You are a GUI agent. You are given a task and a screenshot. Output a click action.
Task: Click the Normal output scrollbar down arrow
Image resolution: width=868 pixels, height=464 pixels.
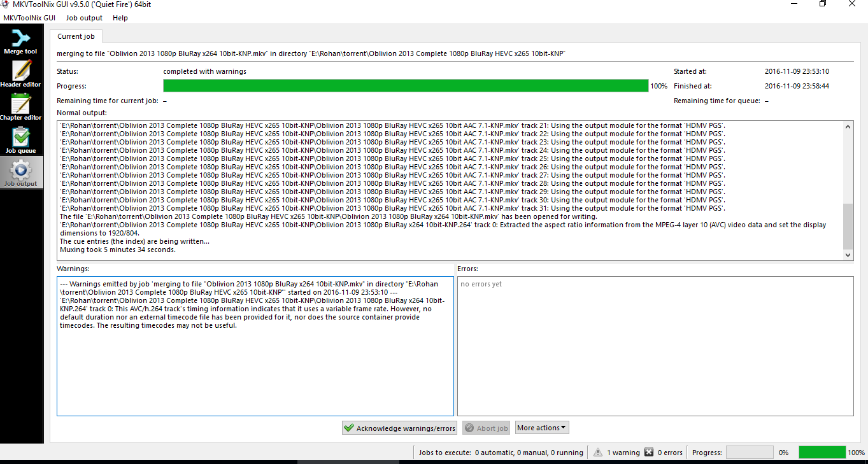click(x=848, y=255)
